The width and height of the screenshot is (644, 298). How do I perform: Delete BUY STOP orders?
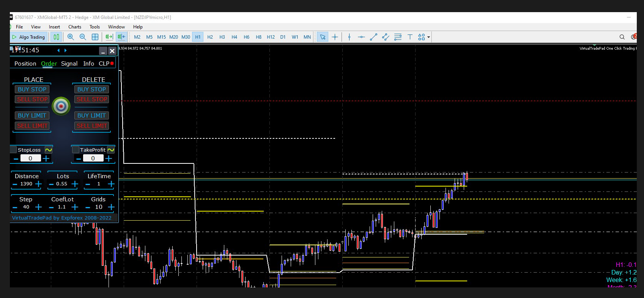tap(91, 89)
